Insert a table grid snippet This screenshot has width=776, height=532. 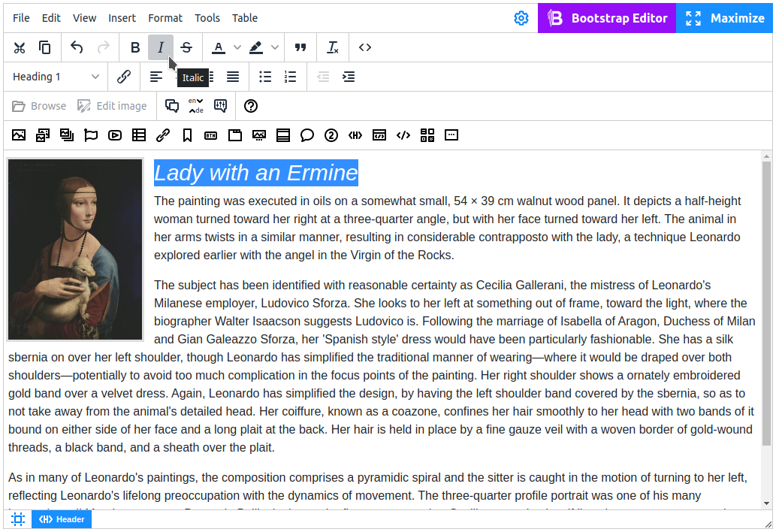139,135
